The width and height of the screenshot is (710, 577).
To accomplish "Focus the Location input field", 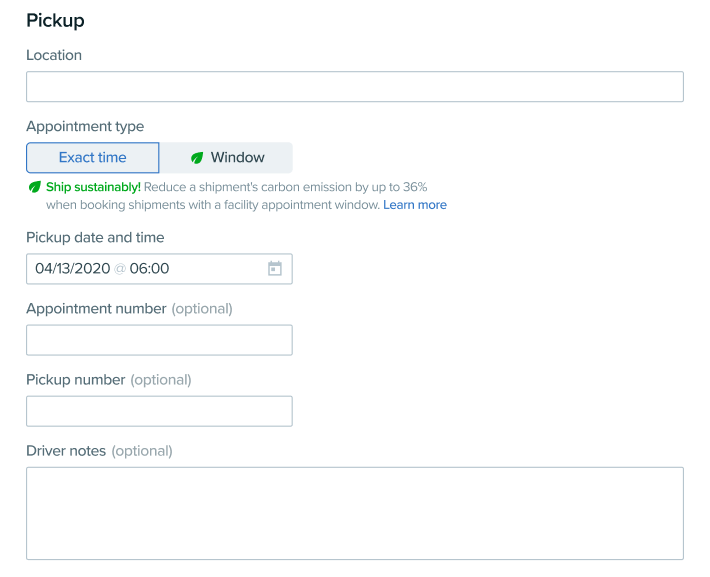I will click(x=355, y=87).
